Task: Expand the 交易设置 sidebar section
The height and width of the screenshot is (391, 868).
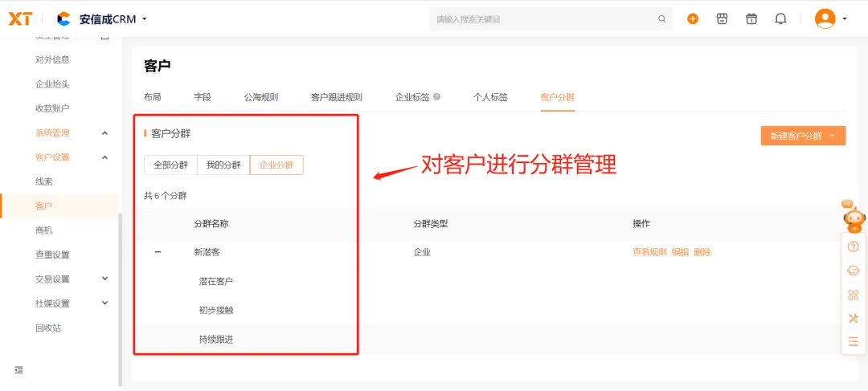Action: coord(104,279)
